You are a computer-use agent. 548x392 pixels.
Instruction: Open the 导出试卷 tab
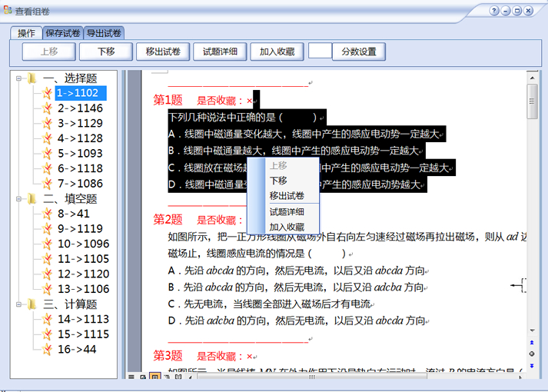tap(104, 33)
